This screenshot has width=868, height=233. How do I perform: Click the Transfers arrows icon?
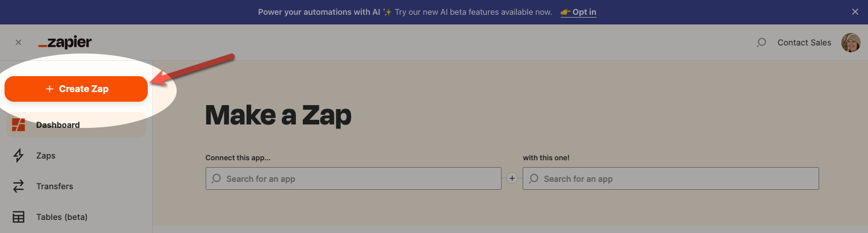point(19,186)
